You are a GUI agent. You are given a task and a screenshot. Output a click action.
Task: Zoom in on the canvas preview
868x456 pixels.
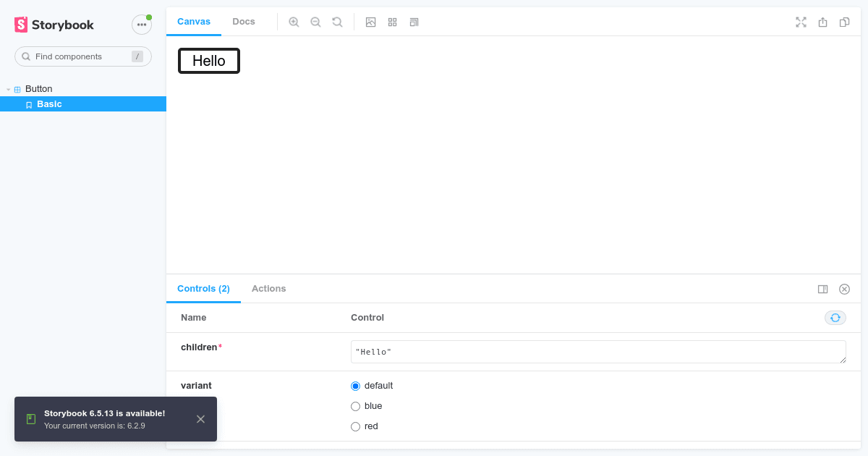click(x=294, y=22)
